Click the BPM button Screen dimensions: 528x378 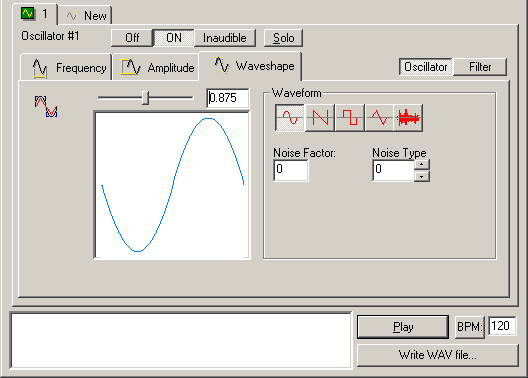click(x=469, y=327)
